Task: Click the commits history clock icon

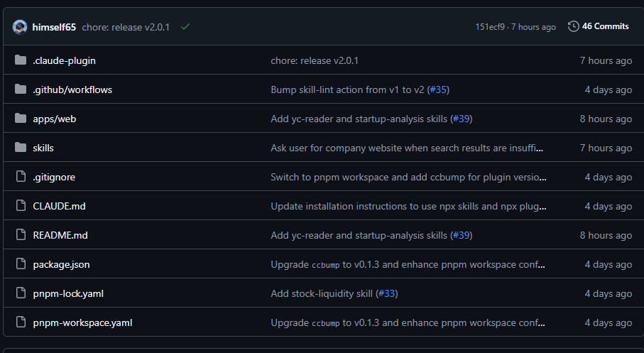Action: [573, 26]
